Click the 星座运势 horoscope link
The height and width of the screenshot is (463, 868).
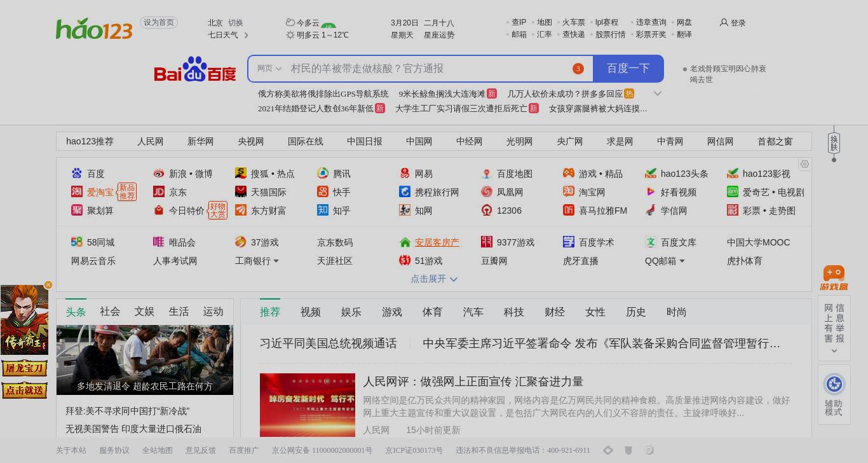click(x=439, y=35)
